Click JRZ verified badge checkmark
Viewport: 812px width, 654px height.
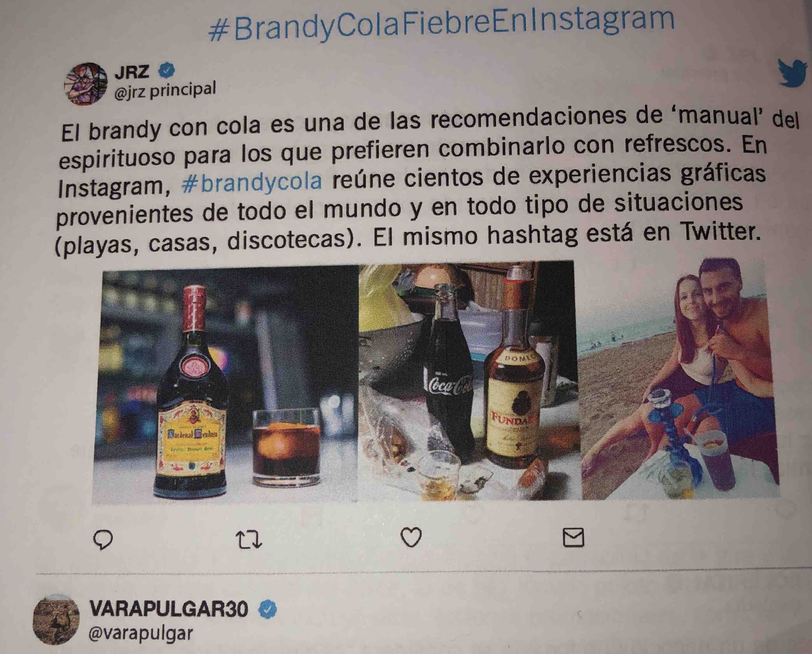pyautogui.click(x=167, y=71)
